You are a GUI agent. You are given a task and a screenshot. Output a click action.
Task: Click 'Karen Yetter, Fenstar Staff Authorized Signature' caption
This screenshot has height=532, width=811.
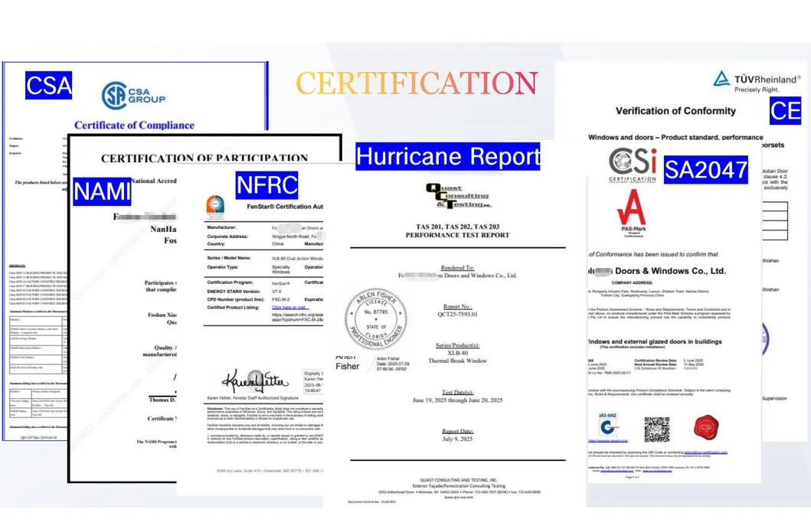(253, 398)
